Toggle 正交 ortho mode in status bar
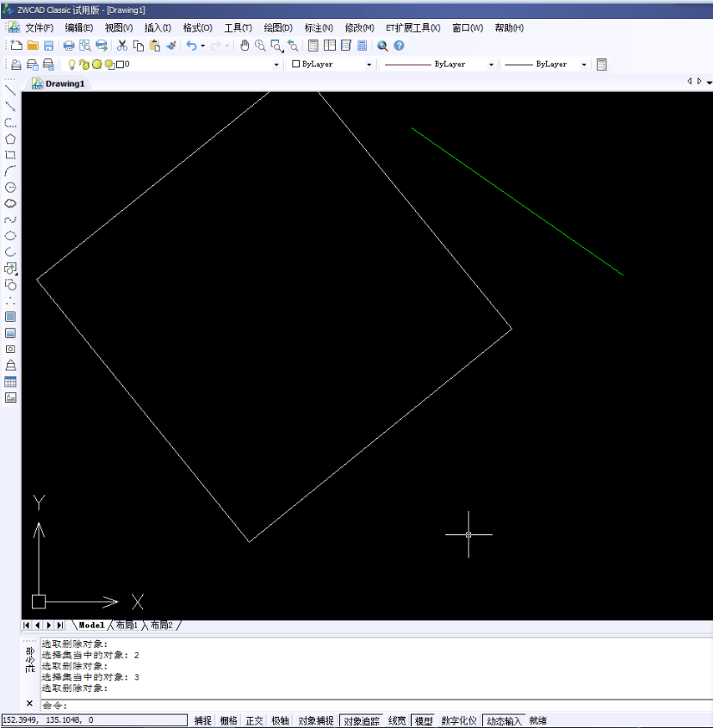 (x=254, y=721)
